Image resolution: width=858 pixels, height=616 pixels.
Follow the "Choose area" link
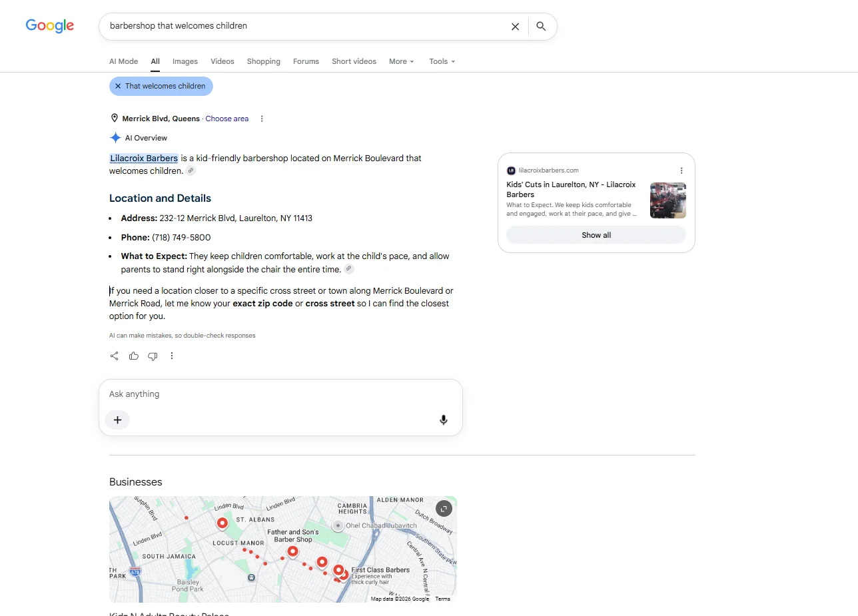(227, 119)
